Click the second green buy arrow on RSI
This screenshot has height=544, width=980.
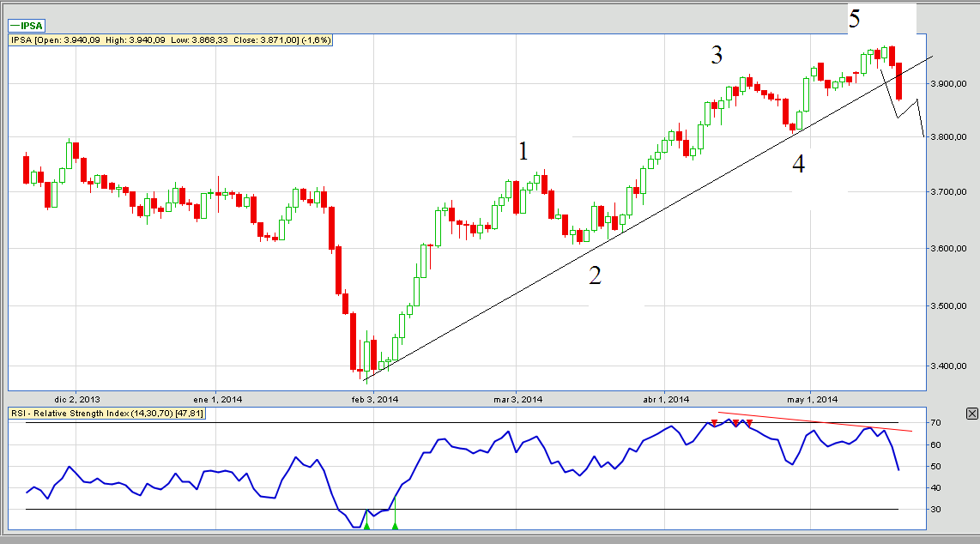(x=395, y=526)
